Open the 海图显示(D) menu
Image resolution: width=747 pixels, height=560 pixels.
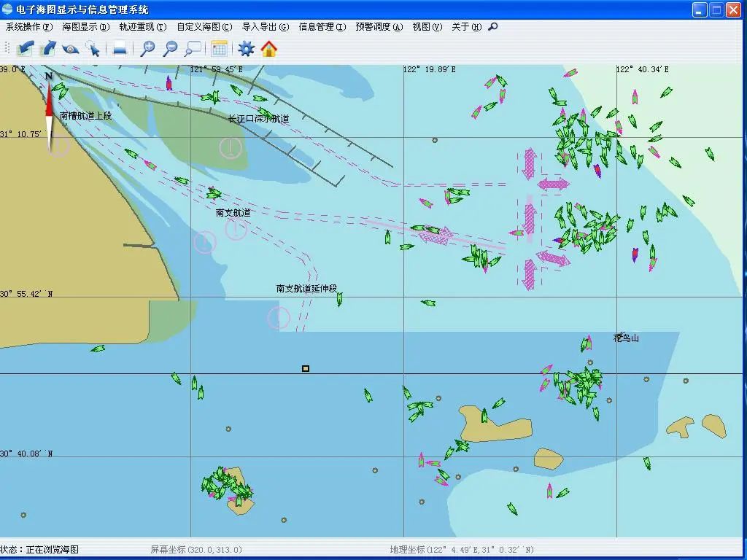(x=86, y=27)
